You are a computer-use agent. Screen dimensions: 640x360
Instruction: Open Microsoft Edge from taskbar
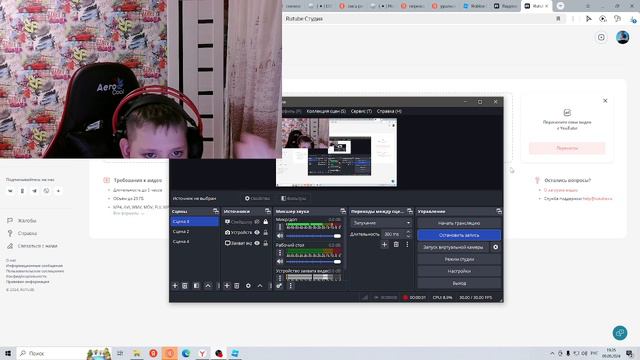coord(186,353)
